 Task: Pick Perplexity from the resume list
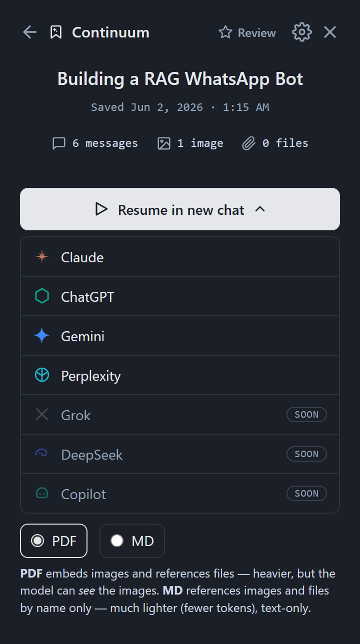click(x=180, y=375)
